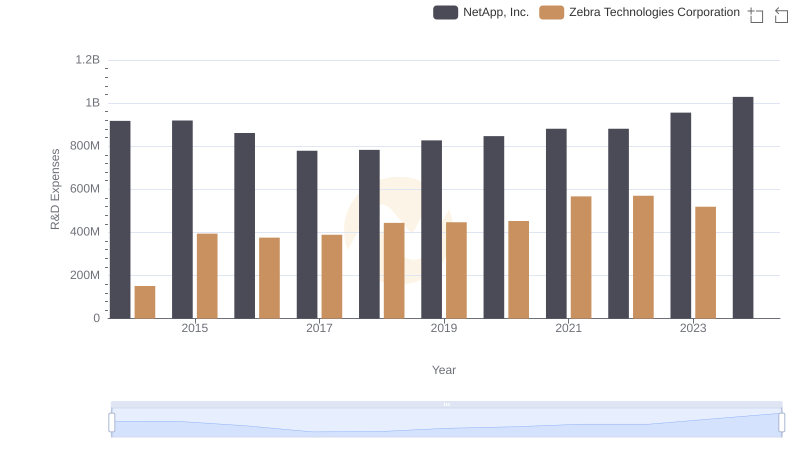The width and height of the screenshot is (800, 461).
Task: Grab the left handle of the zoom slider
Action: 112,423
